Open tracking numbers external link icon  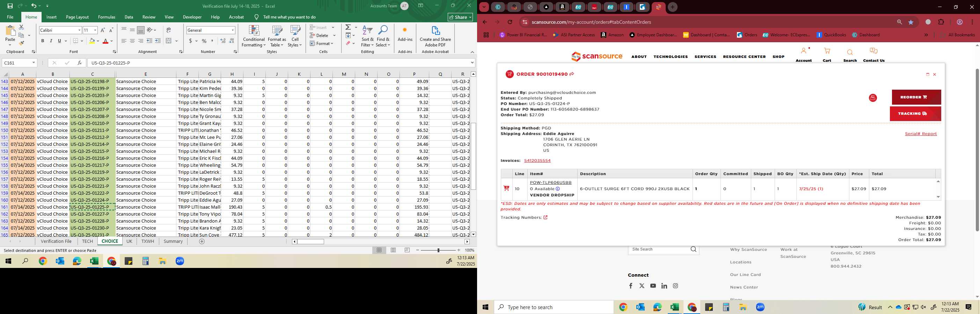pos(545,217)
